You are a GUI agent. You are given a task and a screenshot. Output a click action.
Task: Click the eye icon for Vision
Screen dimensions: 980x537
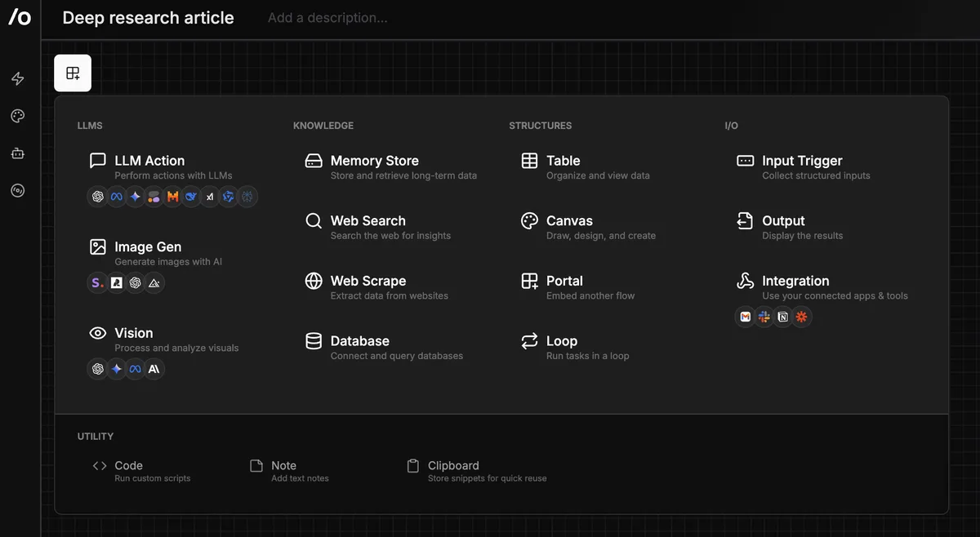pos(98,333)
